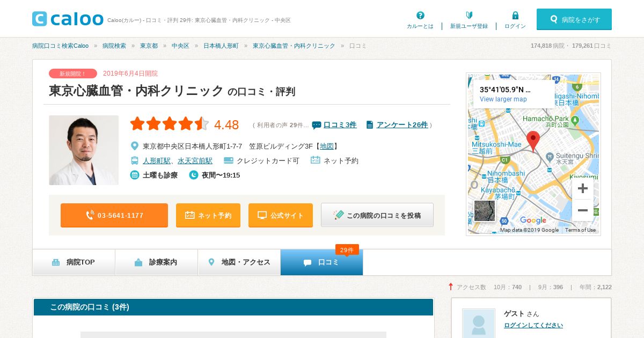
Task: Select the 口コミ tab
Action: click(x=322, y=262)
